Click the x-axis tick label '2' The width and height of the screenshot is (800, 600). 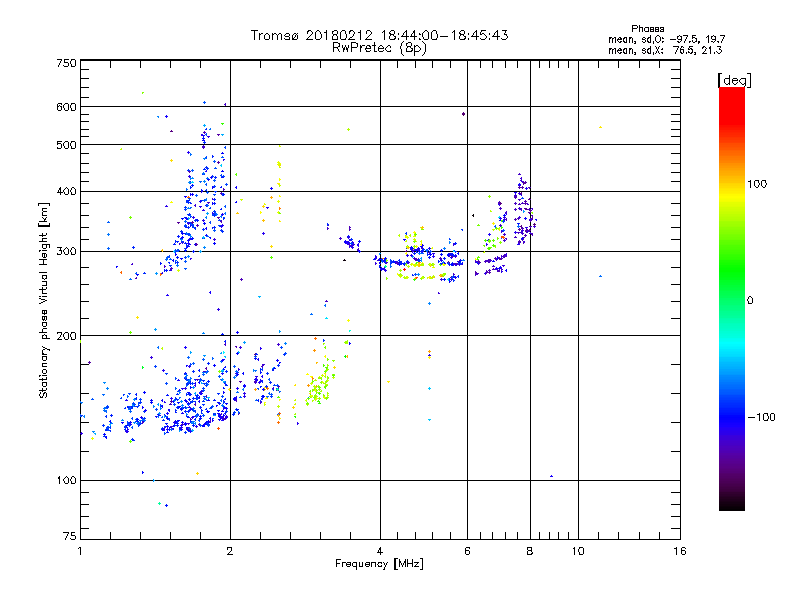(x=230, y=551)
